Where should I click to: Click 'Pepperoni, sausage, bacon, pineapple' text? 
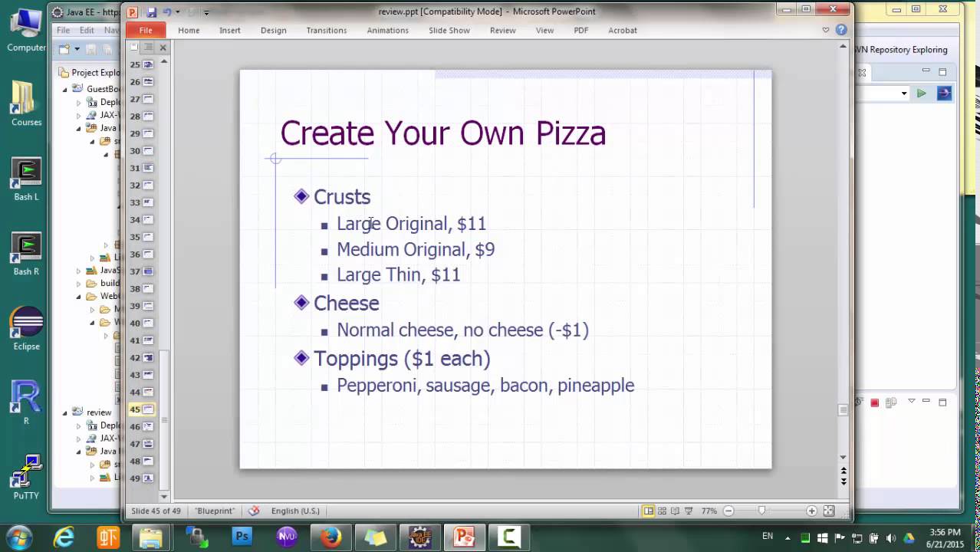coord(485,385)
